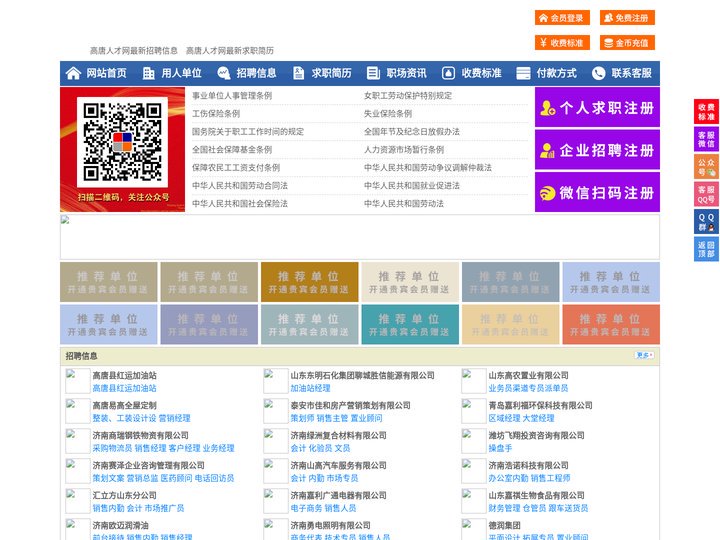
Task: Click the logo image beside 潍坊飞翔投资咨询有限公司
Action: pyautogui.click(x=473, y=441)
